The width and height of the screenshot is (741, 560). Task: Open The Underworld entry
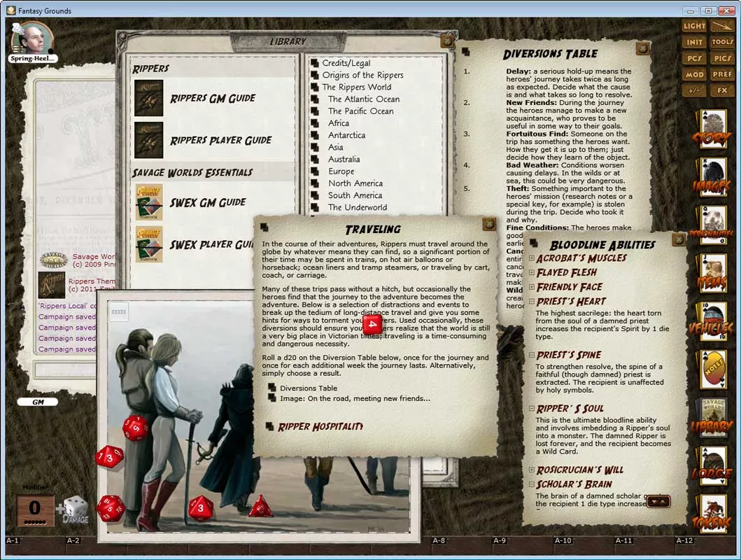coord(349,207)
